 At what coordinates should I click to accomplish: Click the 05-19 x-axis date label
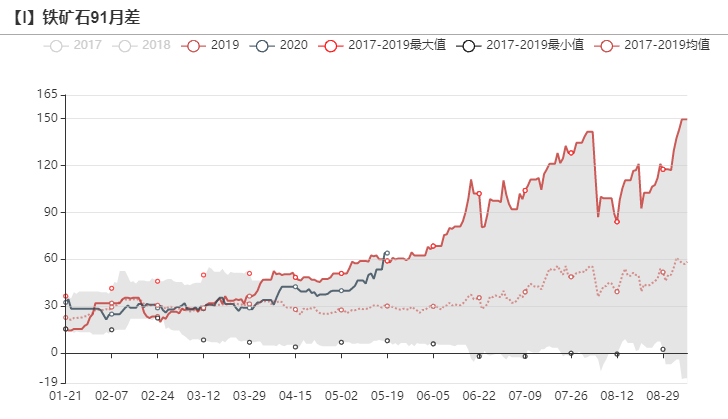click(x=387, y=396)
